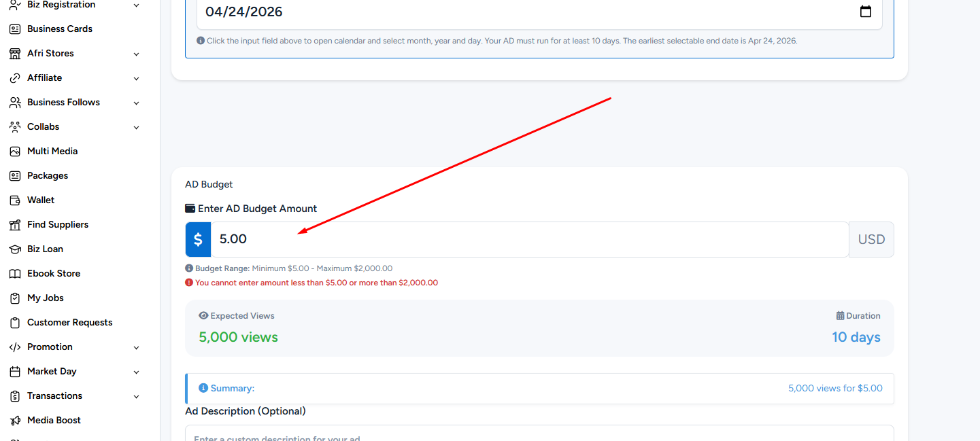Viewport: 980px width, 441px height.
Task: Click the Media Boost megaphone icon
Action: (x=15, y=421)
